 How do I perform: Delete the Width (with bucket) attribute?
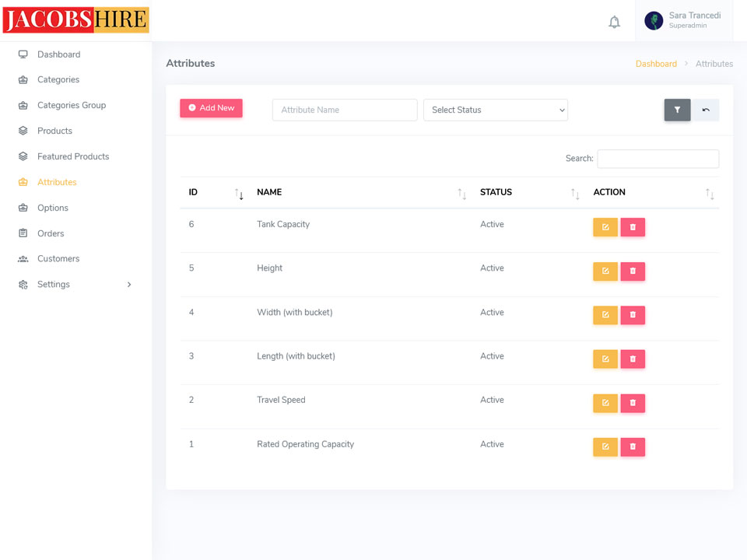(633, 315)
